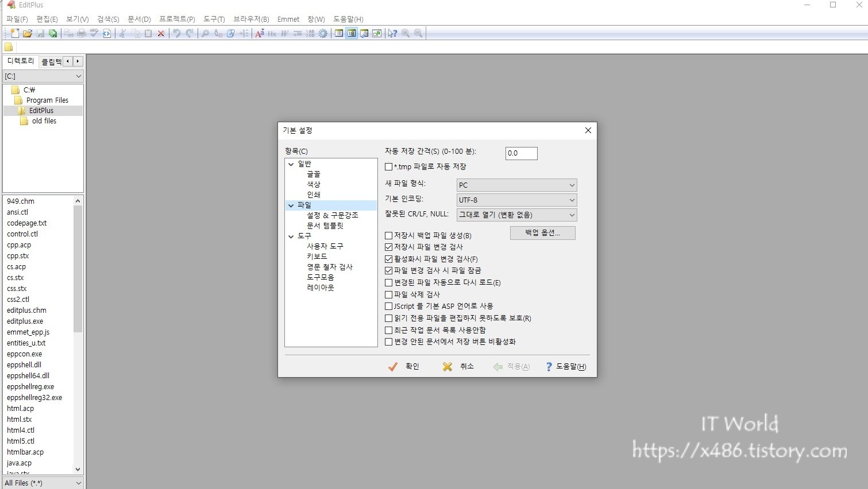Open the 검색(S) menu
Viewport: 868px width, 489px height.
[108, 19]
